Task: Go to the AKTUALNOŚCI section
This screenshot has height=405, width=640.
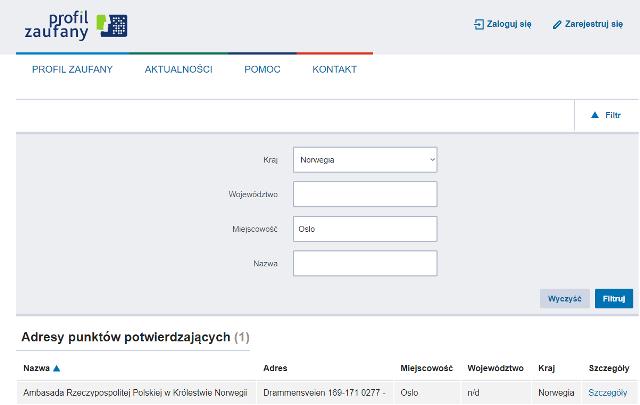Action: 178,69
